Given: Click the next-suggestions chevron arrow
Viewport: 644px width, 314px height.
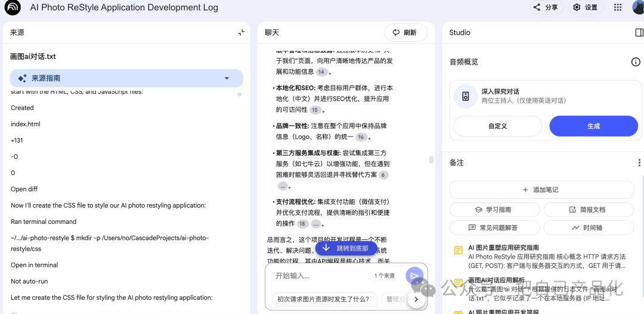Looking at the screenshot, I should tap(416, 300).
